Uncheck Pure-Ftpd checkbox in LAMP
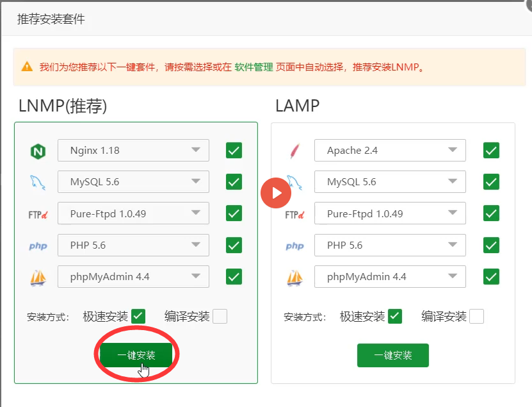 coord(491,213)
